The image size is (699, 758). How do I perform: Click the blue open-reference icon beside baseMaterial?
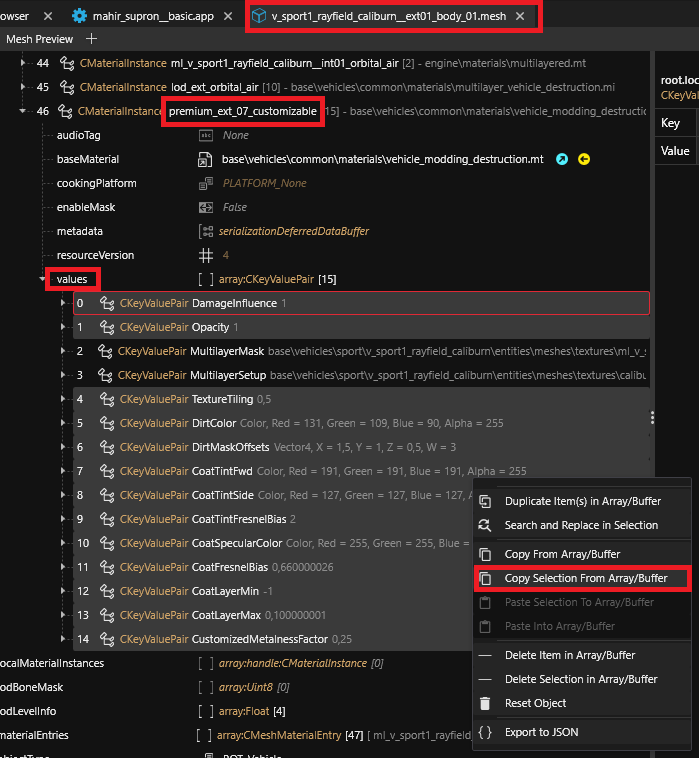point(562,159)
